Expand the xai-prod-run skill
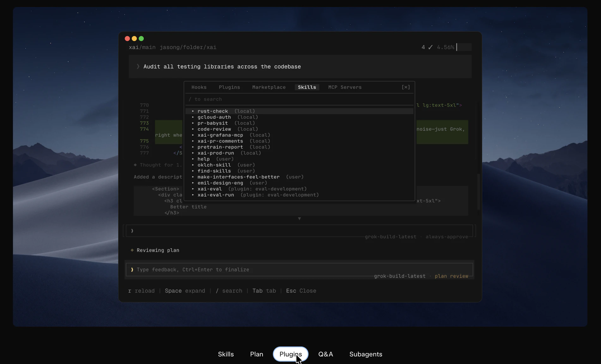This screenshot has width=601, height=364. point(299,153)
